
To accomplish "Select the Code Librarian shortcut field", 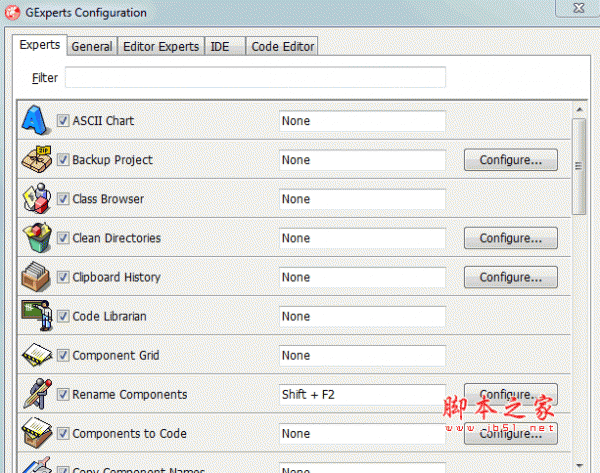I will point(362,316).
